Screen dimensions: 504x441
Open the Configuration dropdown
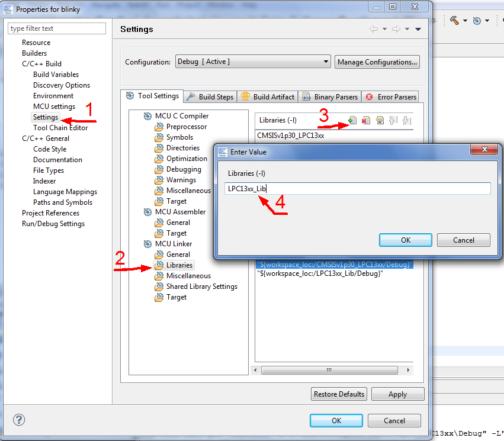click(253, 62)
